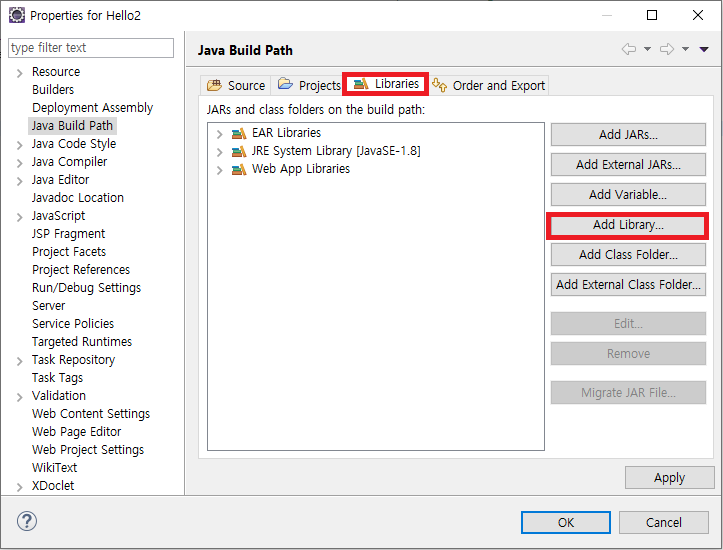Select Builders in the property tree
This screenshot has width=723, height=550.
[53, 89]
